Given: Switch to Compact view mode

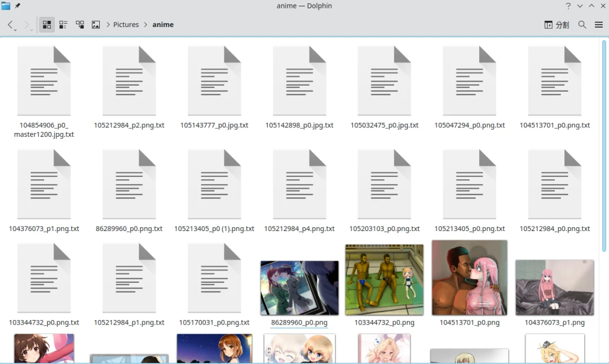Looking at the screenshot, I should [63, 25].
